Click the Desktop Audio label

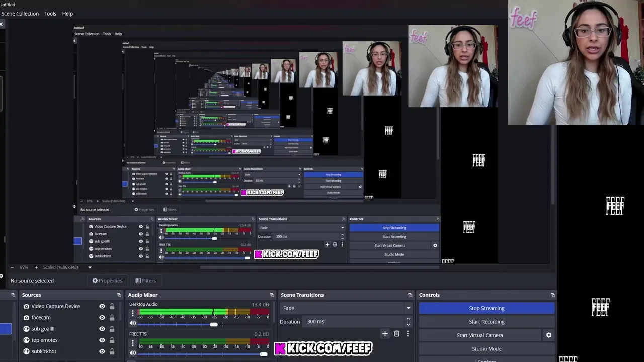(x=143, y=304)
